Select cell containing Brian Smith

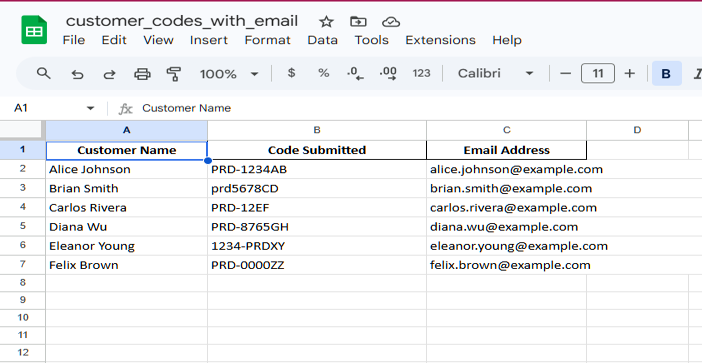click(x=127, y=188)
